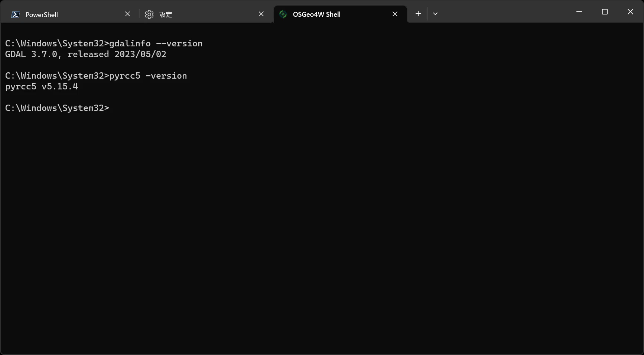This screenshot has height=355, width=644.
Task: Select the OSGeo4W Shell tab
Action: (340, 14)
